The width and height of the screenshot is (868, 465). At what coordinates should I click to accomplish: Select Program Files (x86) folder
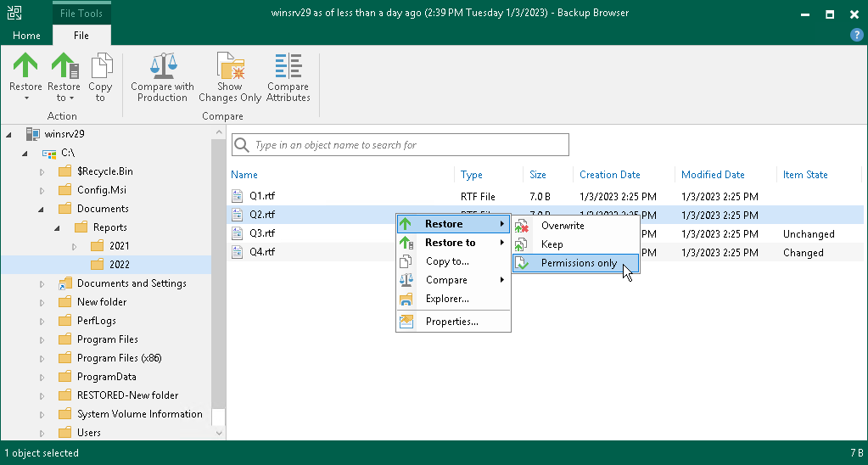coord(120,358)
